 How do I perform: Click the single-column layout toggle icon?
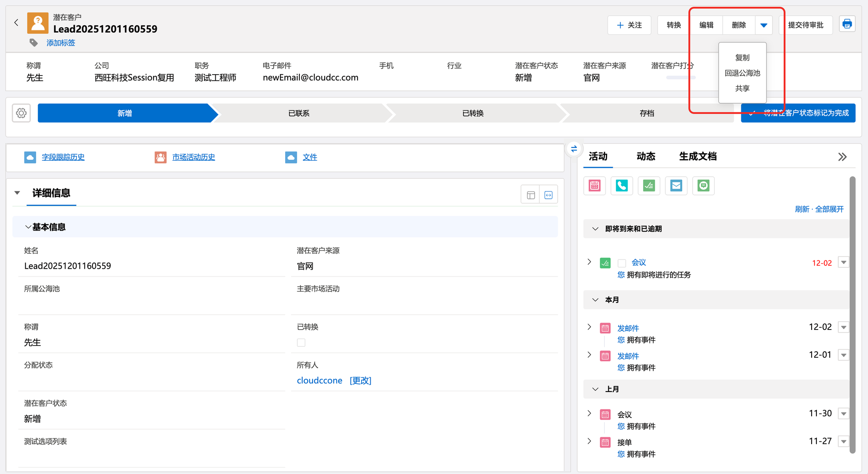pyautogui.click(x=530, y=195)
